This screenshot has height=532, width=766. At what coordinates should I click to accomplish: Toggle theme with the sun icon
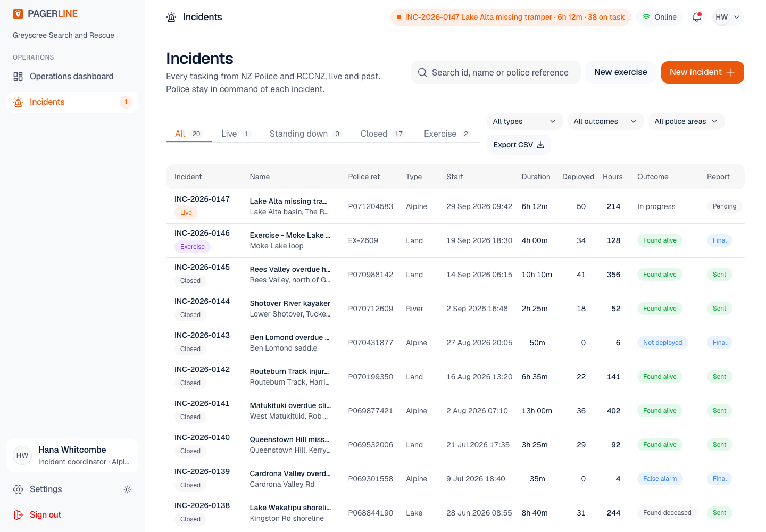point(128,489)
